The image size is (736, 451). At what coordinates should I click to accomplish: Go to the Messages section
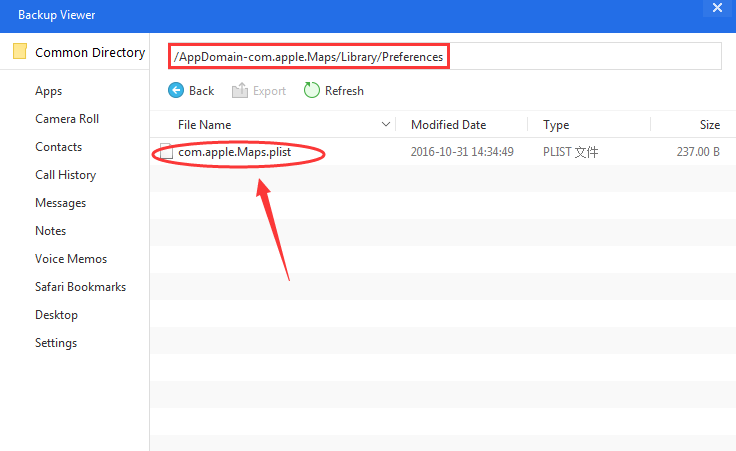[x=61, y=203]
